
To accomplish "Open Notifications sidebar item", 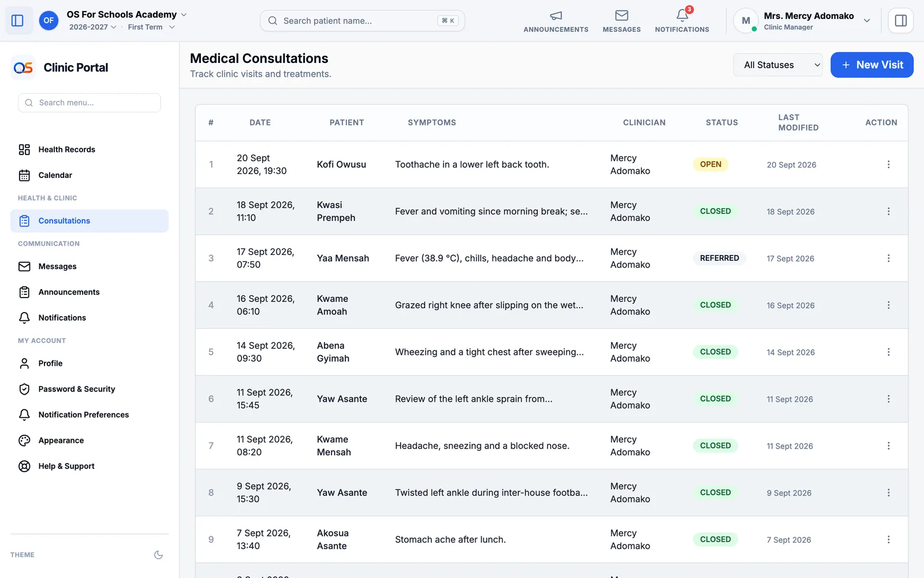I will 90,318.
